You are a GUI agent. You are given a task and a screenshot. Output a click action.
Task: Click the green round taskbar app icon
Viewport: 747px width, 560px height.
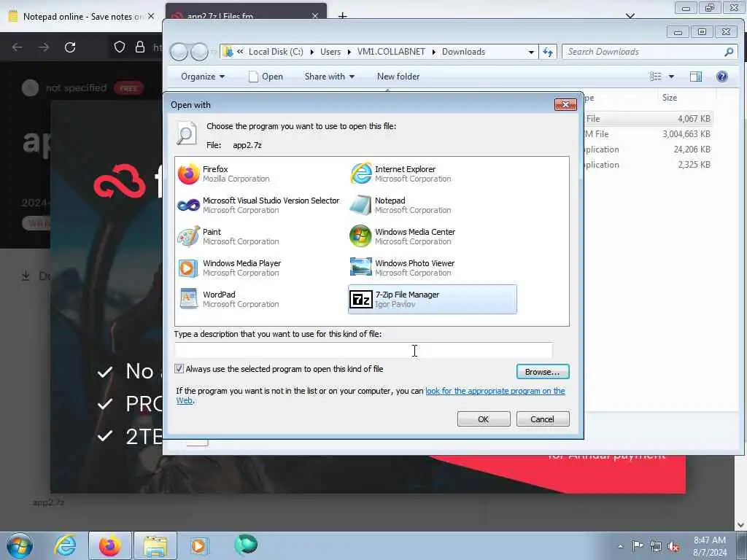tap(246, 545)
